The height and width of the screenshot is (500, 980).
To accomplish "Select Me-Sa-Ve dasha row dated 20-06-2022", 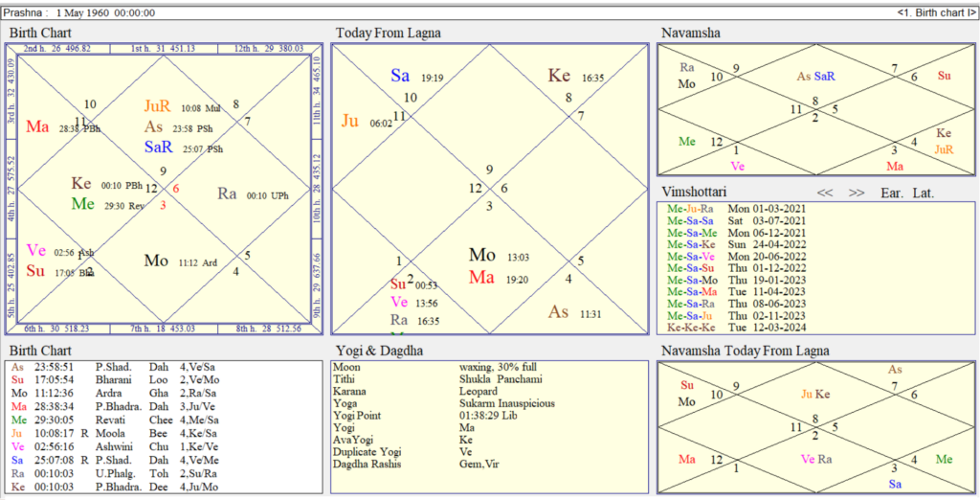I will coord(737,256).
